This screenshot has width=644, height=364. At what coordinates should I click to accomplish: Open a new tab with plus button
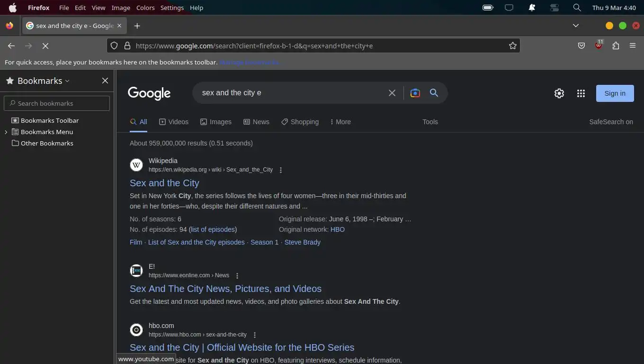coord(137,26)
